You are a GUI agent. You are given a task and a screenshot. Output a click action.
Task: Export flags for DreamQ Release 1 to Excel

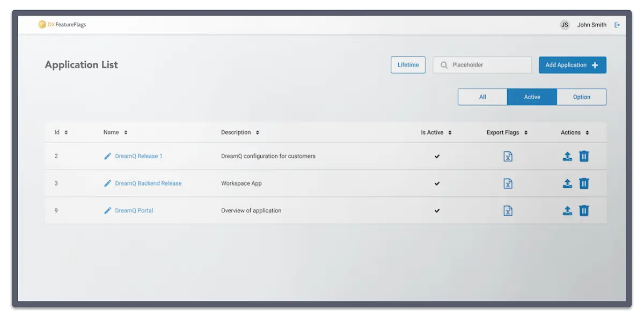coord(508,156)
